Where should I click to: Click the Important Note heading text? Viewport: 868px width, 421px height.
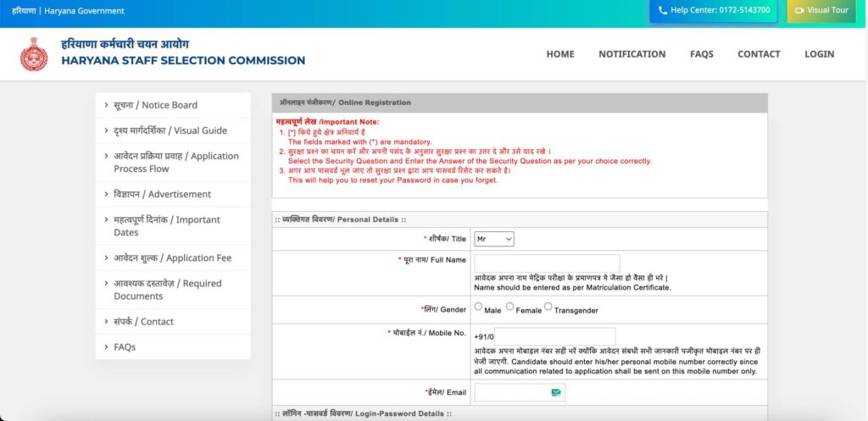[327, 122]
